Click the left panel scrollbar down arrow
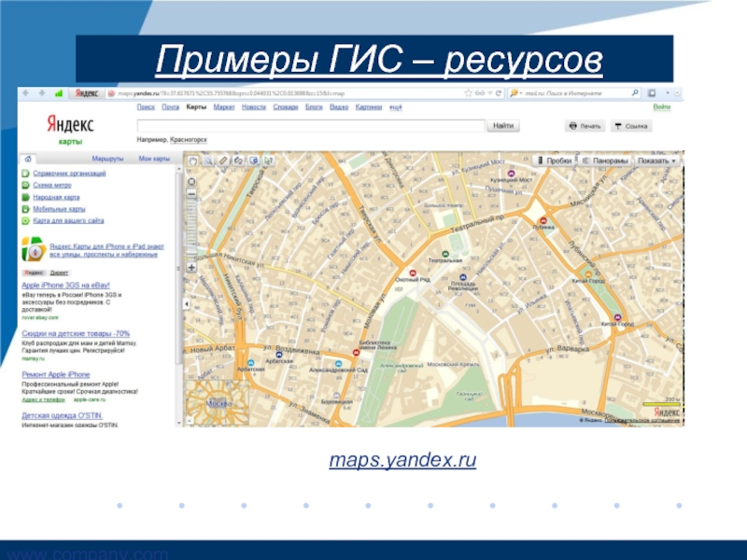 tap(179, 423)
